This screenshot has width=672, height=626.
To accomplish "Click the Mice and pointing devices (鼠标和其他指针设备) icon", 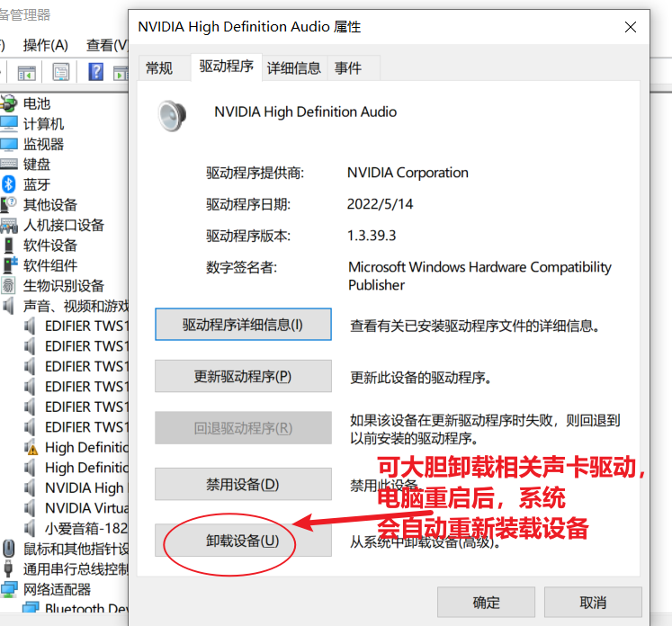I will pyautogui.click(x=9, y=549).
